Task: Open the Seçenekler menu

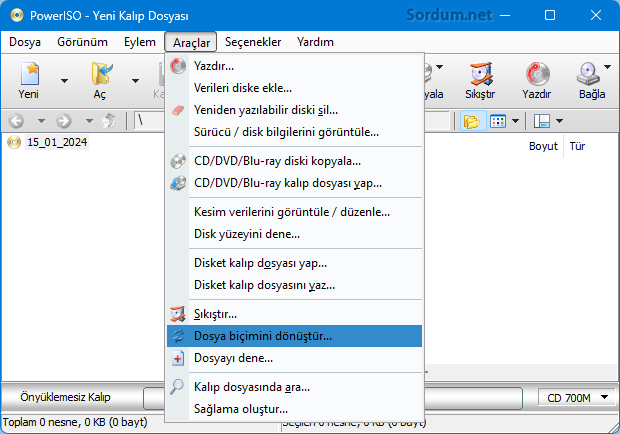Action: click(x=253, y=42)
